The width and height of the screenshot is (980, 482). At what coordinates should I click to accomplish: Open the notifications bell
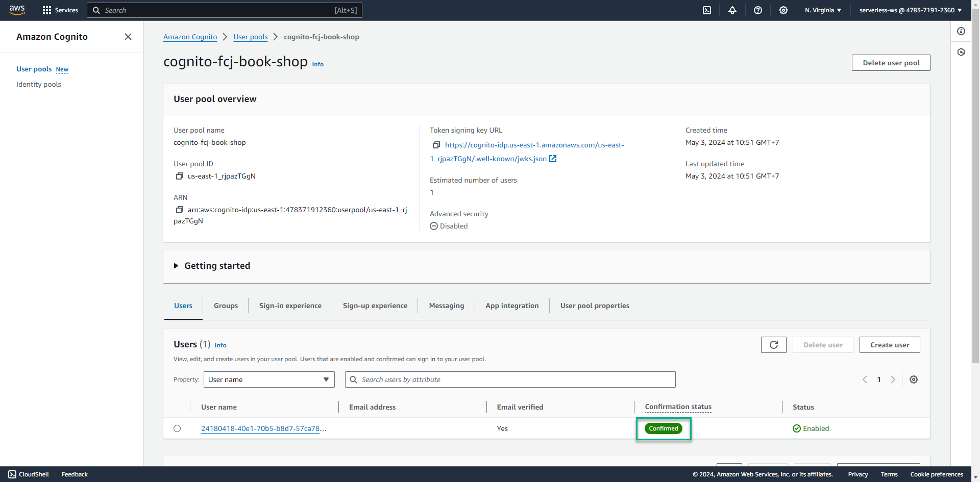[x=732, y=10]
